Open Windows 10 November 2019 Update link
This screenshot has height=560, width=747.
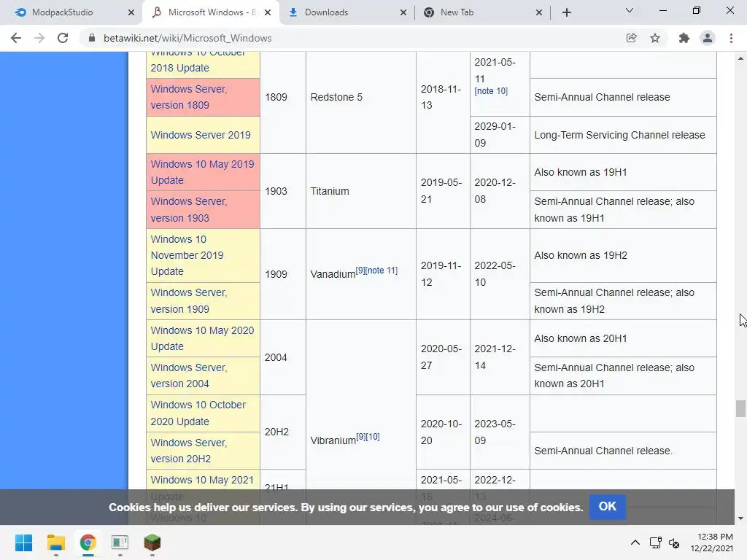pos(187,255)
